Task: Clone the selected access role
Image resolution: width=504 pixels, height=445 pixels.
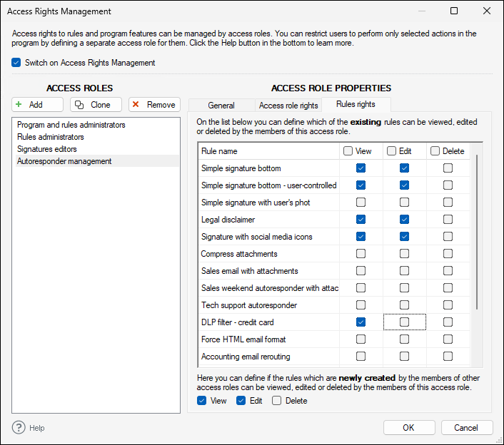Action: pyautogui.click(x=96, y=105)
